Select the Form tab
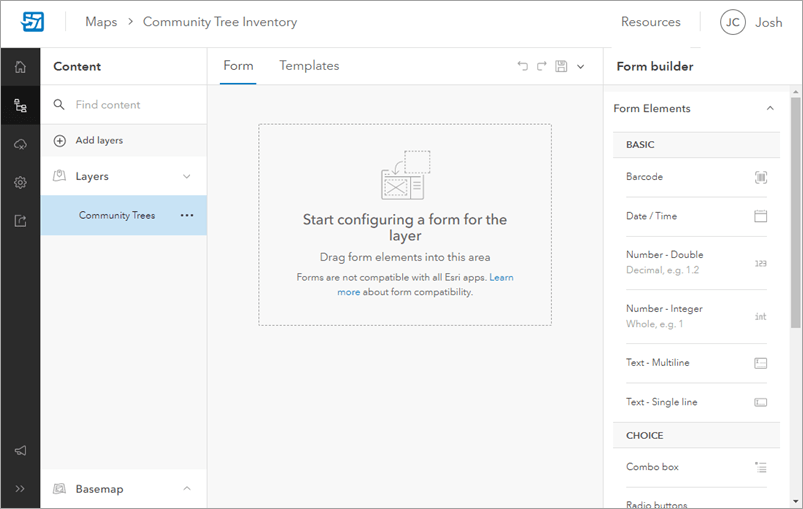803x509 pixels. click(x=238, y=66)
